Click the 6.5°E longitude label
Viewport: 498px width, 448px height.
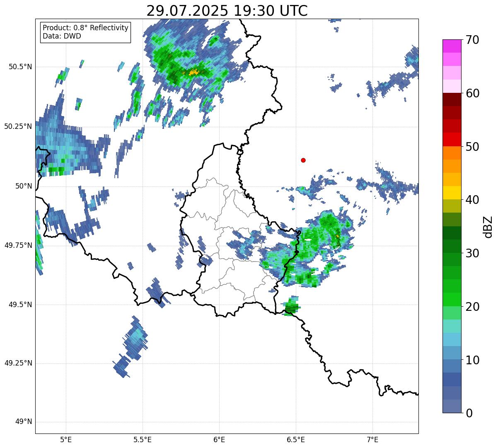(296, 439)
